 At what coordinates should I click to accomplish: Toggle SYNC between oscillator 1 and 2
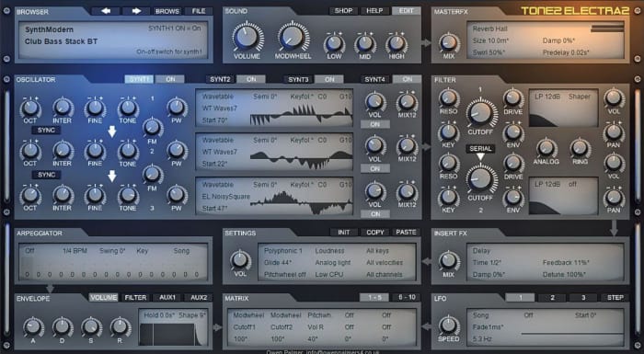click(46, 131)
